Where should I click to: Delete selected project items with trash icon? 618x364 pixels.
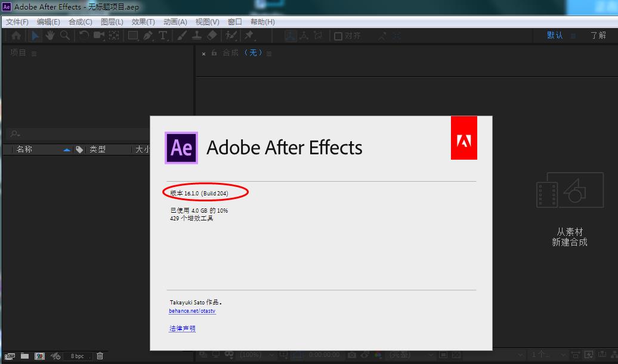click(100, 356)
